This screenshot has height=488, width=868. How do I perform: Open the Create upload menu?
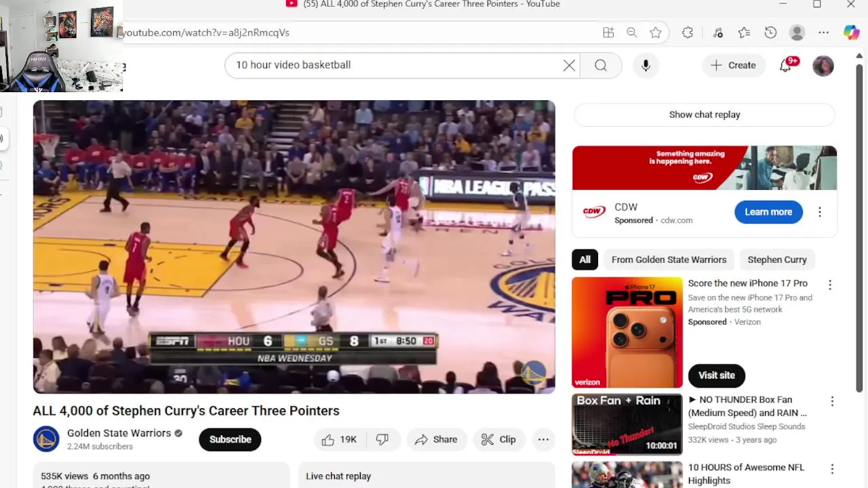pos(733,65)
